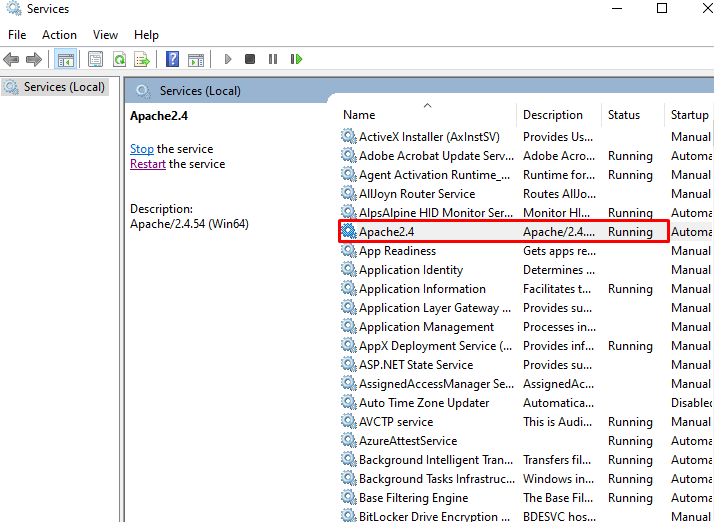Click the gear icon for Application Management
Image resolution: width=714 pixels, height=522 pixels.
pyautogui.click(x=348, y=326)
